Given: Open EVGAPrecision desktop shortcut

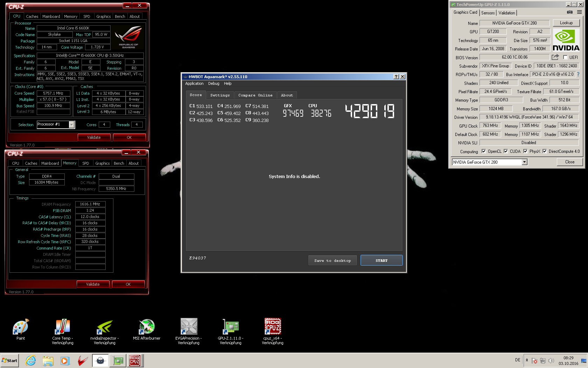Looking at the screenshot, I should [x=189, y=332].
